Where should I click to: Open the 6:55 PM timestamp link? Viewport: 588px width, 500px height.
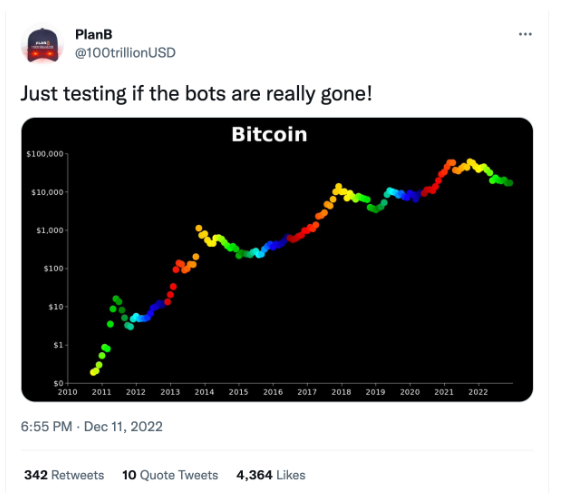pyautogui.click(x=46, y=426)
